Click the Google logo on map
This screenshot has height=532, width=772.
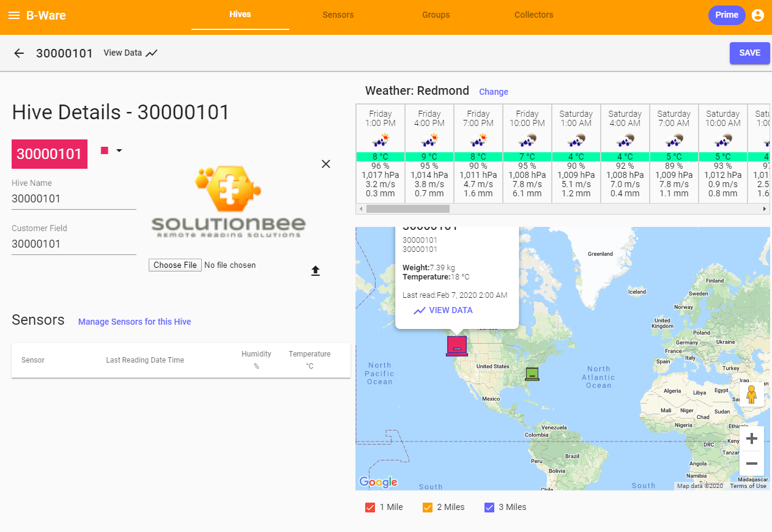378,482
